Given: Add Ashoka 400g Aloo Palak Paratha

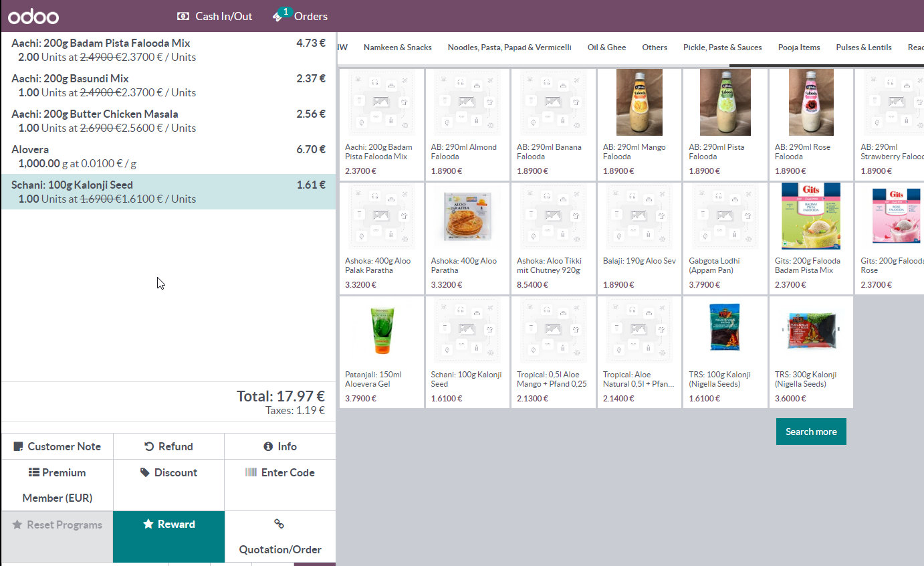Looking at the screenshot, I should [381, 238].
